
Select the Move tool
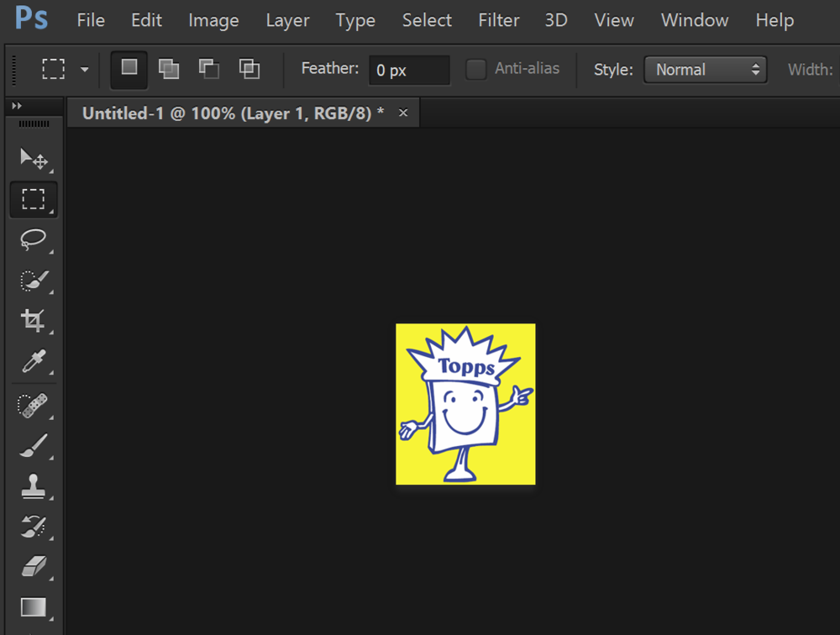[x=34, y=159]
